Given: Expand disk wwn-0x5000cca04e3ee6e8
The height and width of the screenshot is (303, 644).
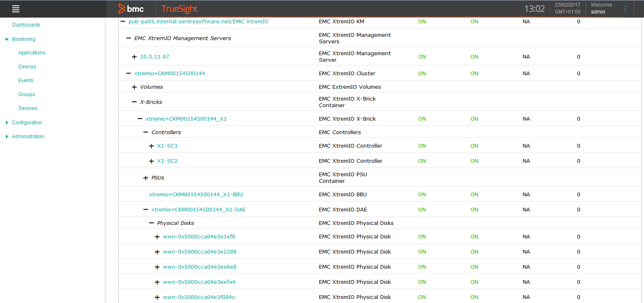Looking at the screenshot, I should (157, 267).
